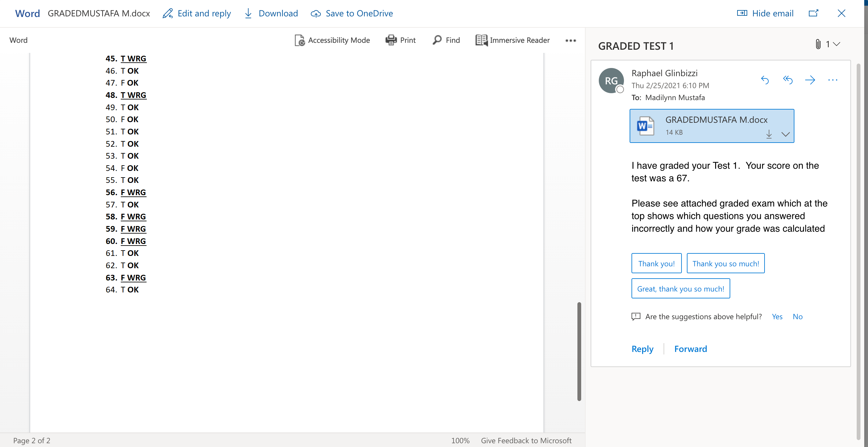Close the attachment preview
The image size is (868, 447).
pyautogui.click(x=841, y=13)
